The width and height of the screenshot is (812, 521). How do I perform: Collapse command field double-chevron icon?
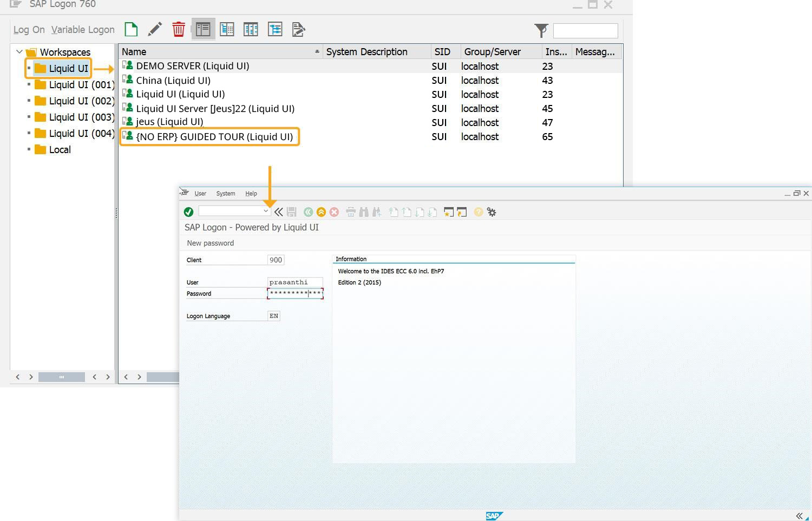point(278,212)
